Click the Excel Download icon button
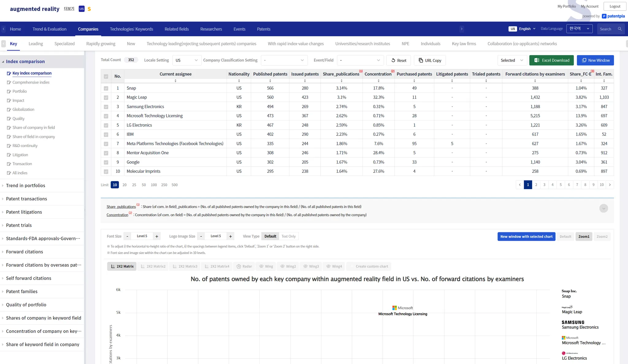This screenshot has width=628, height=364. [537, 60]
